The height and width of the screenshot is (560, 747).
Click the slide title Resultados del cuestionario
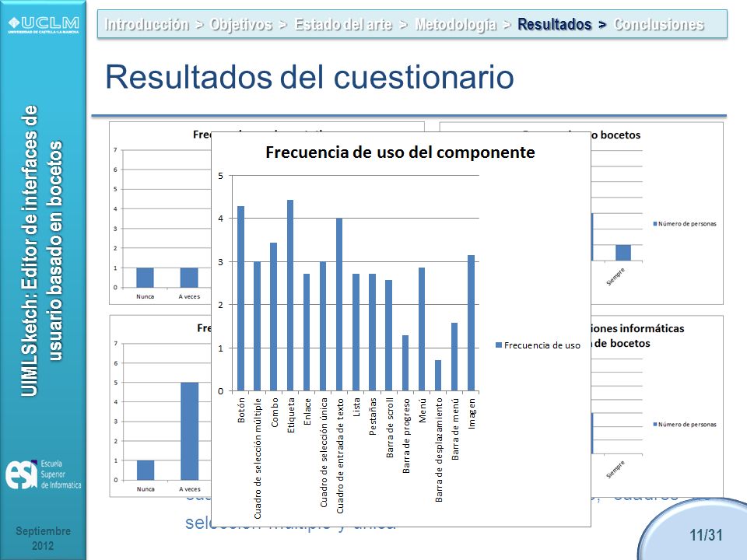(x=310, y=77)
